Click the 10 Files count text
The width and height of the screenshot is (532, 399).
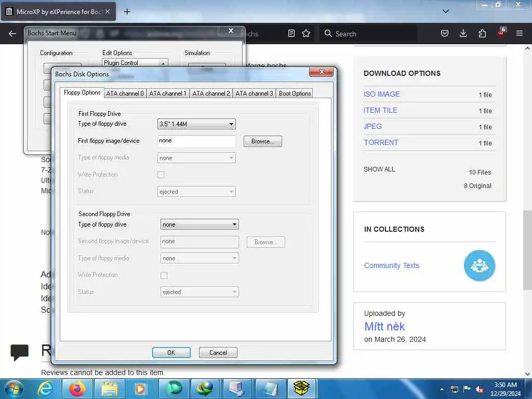pos(480,172)
